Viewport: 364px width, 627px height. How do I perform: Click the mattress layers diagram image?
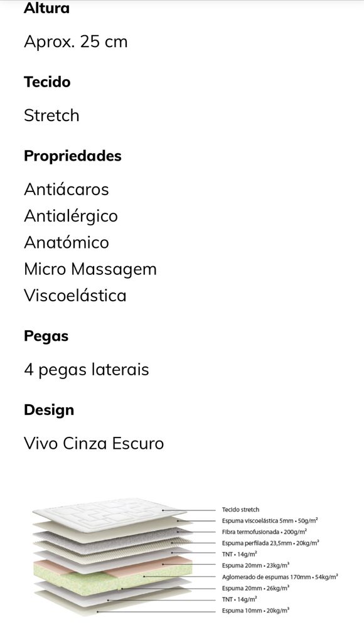coord(185,557)
